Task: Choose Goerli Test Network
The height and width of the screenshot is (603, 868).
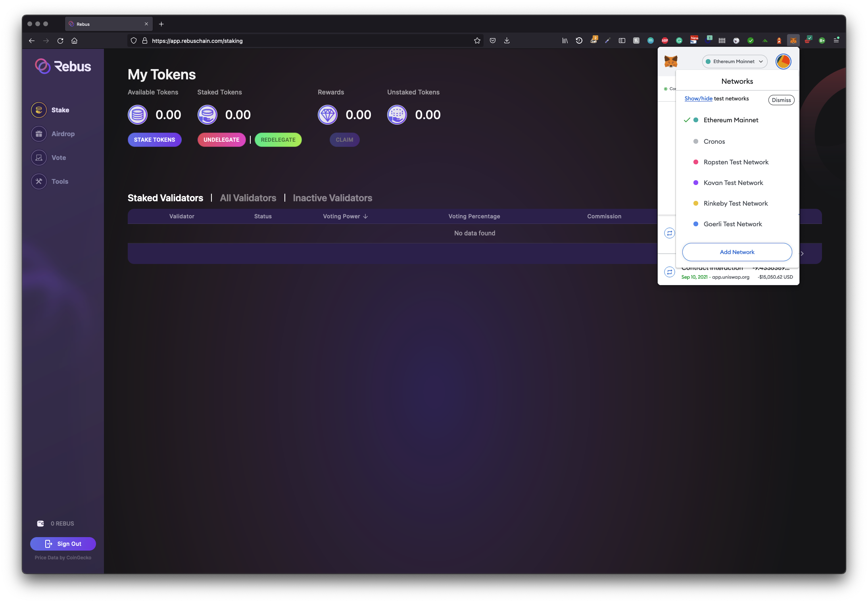Action: pos(737,224)
